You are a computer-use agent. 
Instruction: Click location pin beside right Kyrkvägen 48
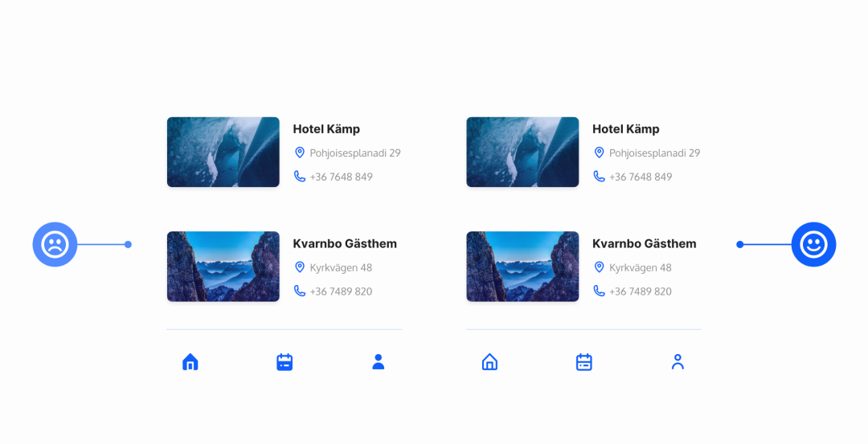click(x=599, y=267)
